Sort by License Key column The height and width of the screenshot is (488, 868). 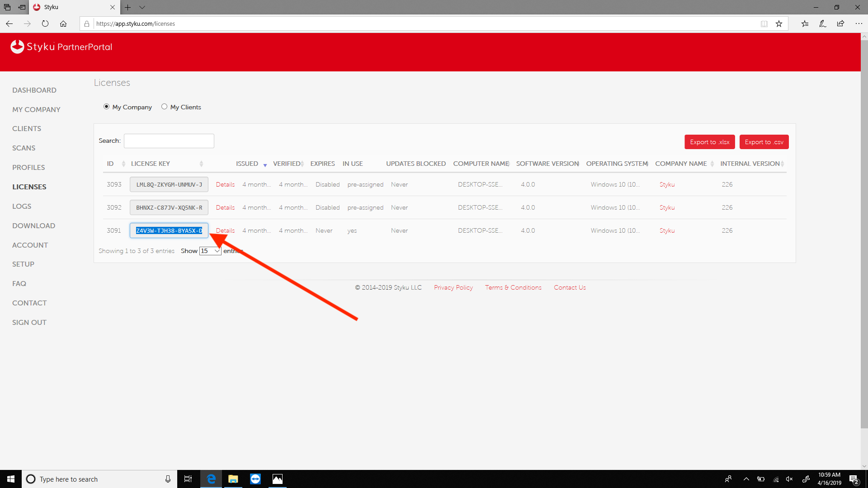(x=167, y=164)
